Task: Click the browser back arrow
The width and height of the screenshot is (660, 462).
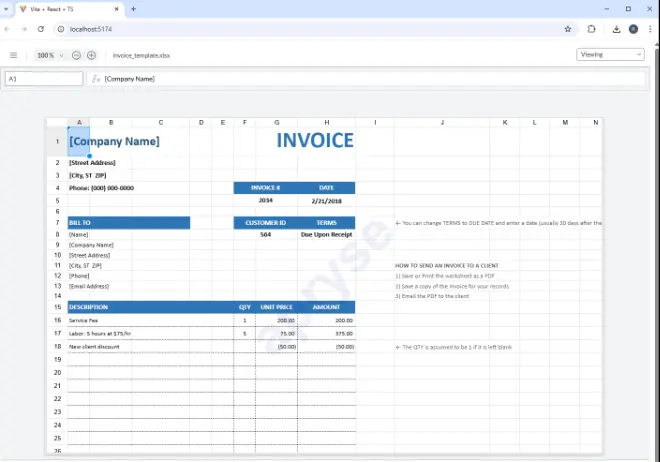Action: pos(8,29)
